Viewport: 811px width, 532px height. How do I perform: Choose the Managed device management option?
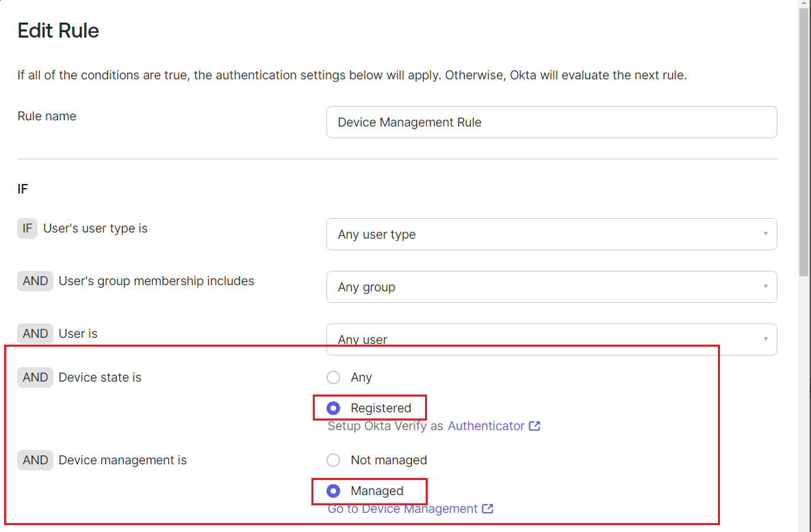click(333, 491)
